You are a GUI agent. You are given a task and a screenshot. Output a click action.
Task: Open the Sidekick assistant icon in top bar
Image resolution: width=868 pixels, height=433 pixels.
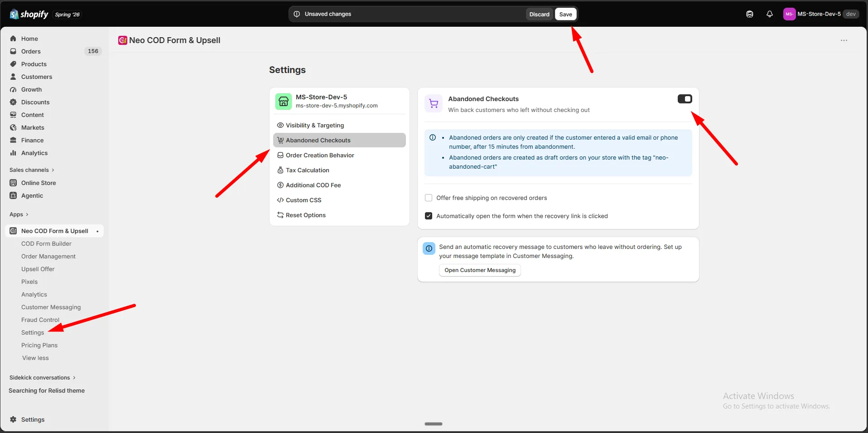(x=750, y=14)
